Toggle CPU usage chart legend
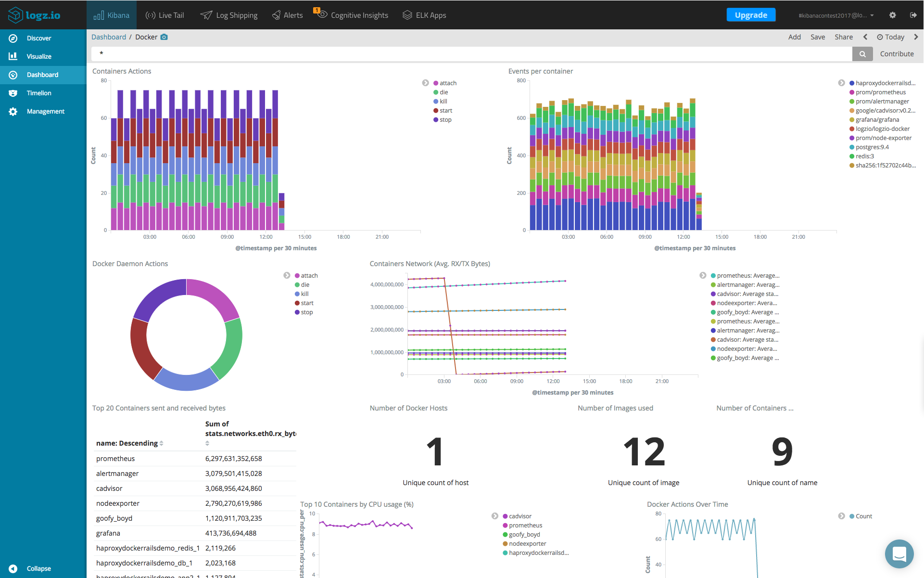The width and height of the screenshot is (924, 578). [495, 516]
